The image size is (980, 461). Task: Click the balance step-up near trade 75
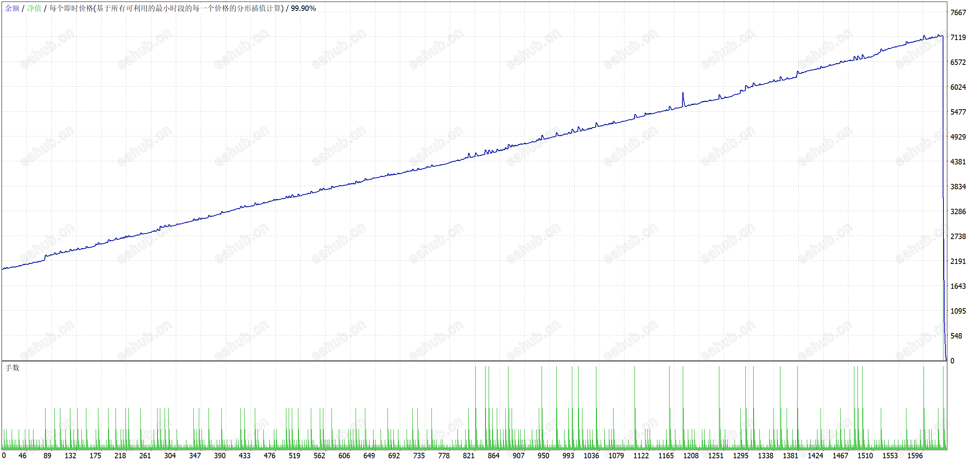pos(45,257)
